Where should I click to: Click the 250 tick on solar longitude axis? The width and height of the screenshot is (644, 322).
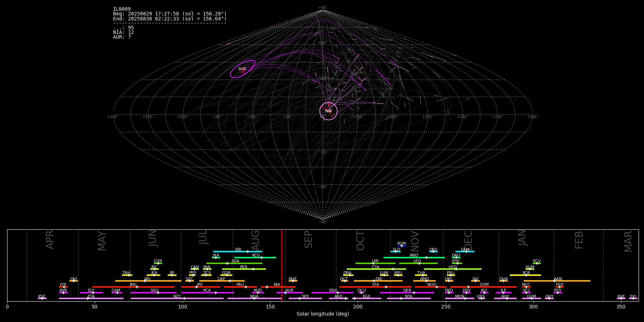(x=445, y=306)
